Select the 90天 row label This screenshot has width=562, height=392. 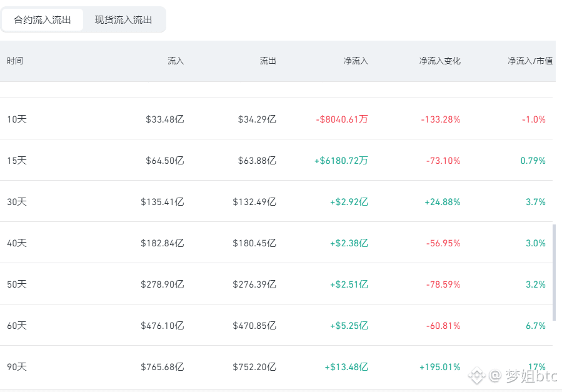(17, 367)
